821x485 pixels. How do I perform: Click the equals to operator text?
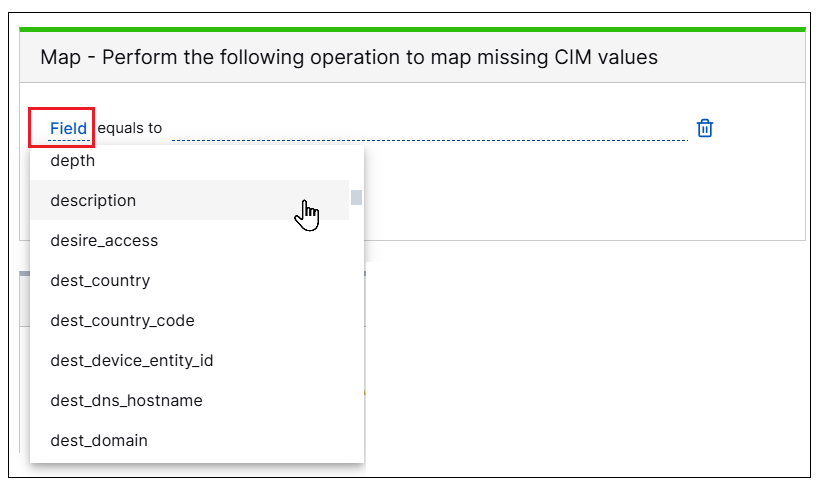point(130,128)
